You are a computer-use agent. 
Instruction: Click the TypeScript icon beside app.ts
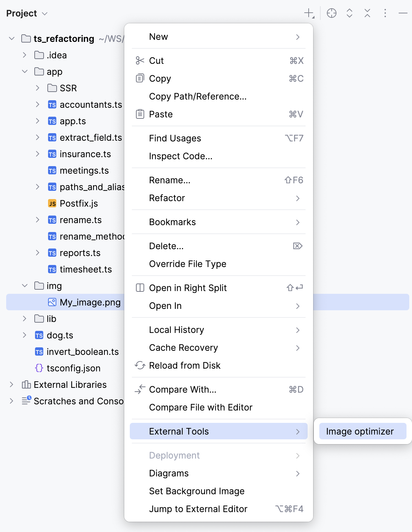point(52,121)
